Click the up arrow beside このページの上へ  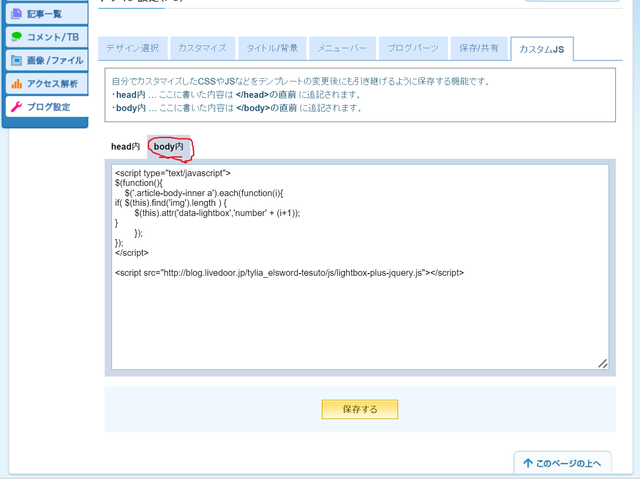click(528, 463)
